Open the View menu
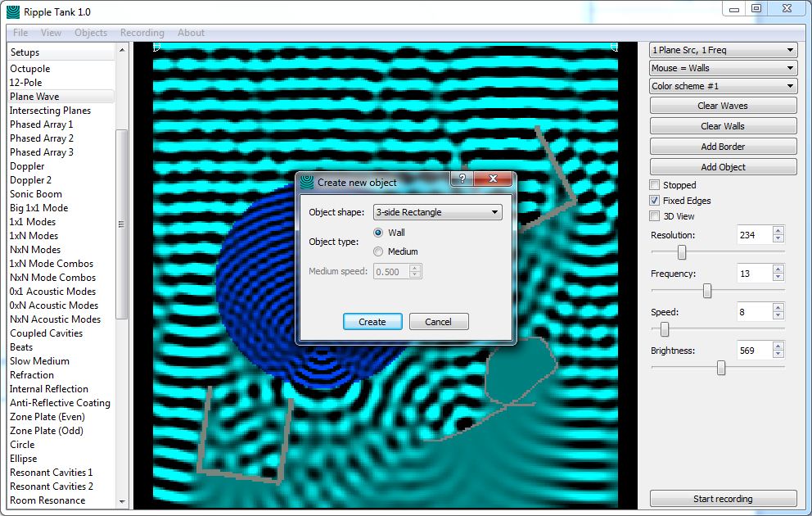This screenshot has height=516, width=812. (51, 33)
